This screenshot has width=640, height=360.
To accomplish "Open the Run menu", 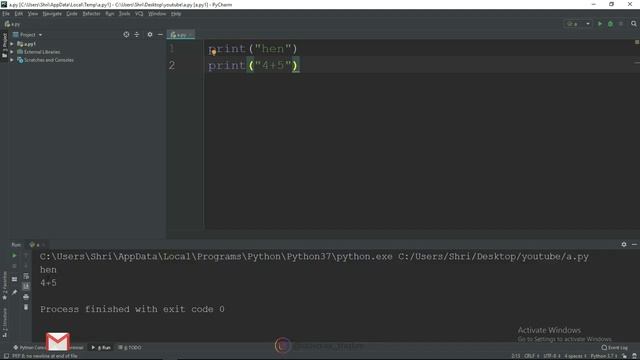I will [x=110, y=14].
